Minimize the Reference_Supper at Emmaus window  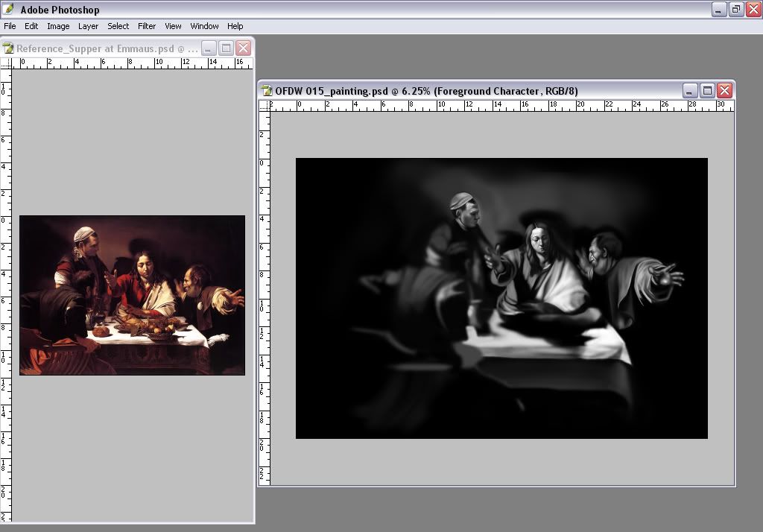click(209, 48)
